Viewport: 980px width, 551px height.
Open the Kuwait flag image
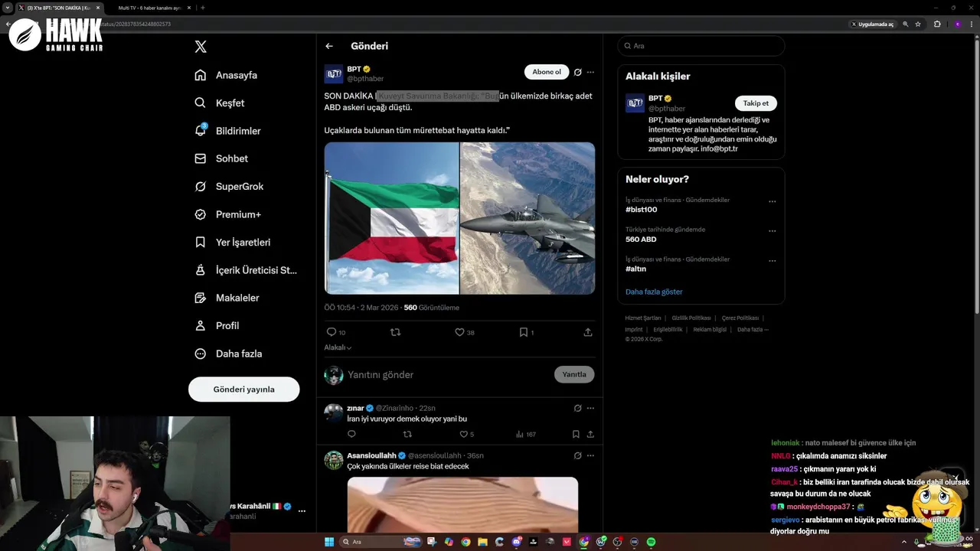[391, 218]
